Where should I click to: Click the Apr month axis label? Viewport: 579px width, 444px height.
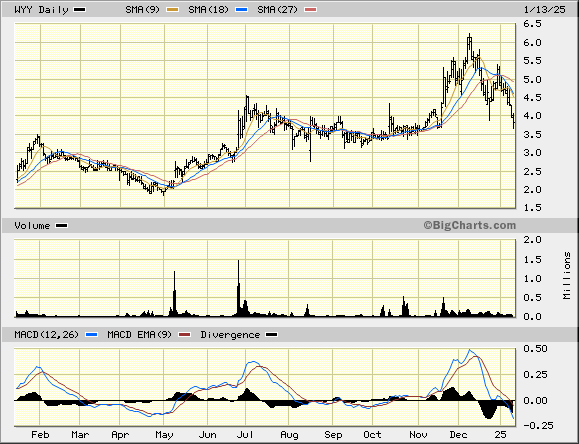click(120, 435)
